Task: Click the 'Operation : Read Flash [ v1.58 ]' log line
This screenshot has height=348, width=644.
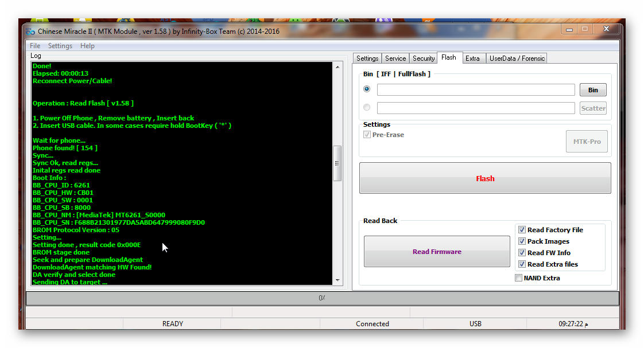Action: pos(83,103)
